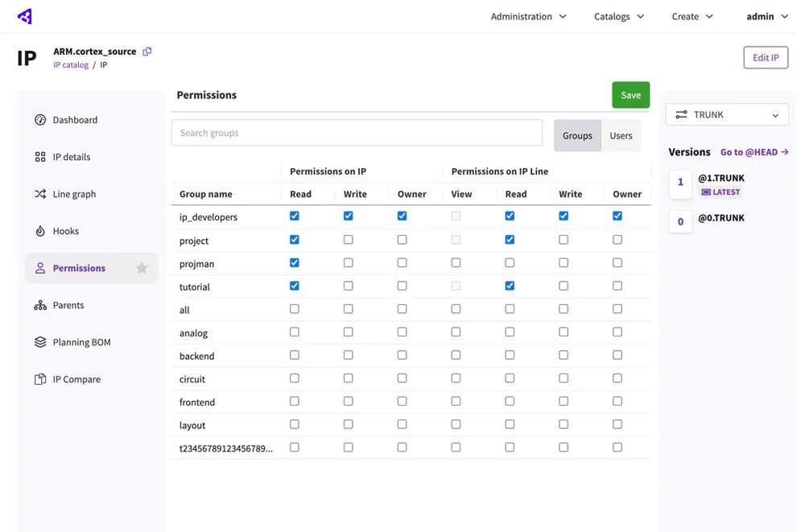Enable Write permission on IP for project group
Viewport: 805px width, 532px height.
click(348, 240)
